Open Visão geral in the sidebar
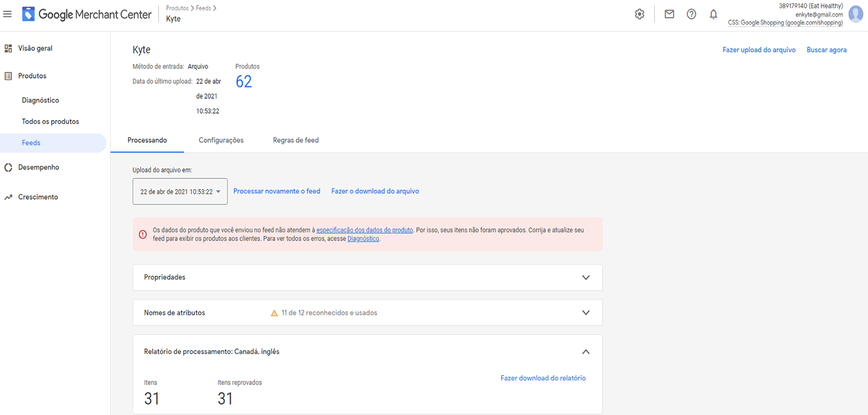868x415 pixels. 36,48
